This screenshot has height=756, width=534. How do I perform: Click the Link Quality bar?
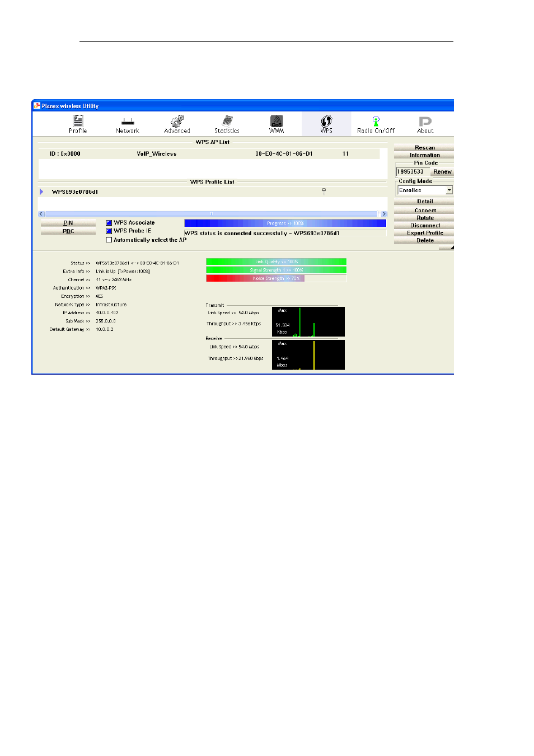(276, 262)
